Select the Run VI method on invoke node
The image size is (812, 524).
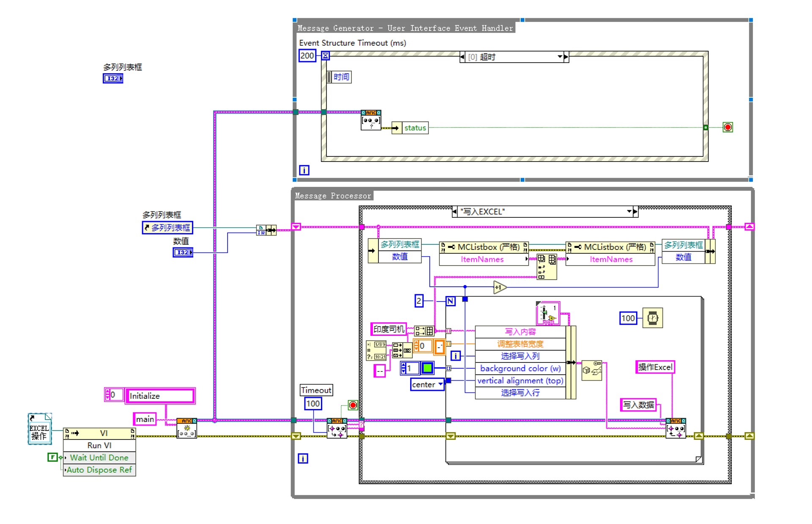[x=99, y=445]
